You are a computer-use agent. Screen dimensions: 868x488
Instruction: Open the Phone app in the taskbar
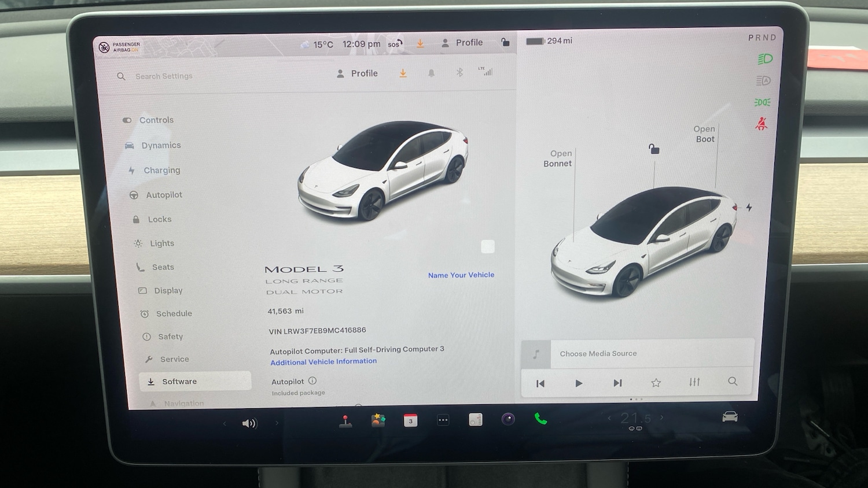pyautogui.click(x=540, y=420)
